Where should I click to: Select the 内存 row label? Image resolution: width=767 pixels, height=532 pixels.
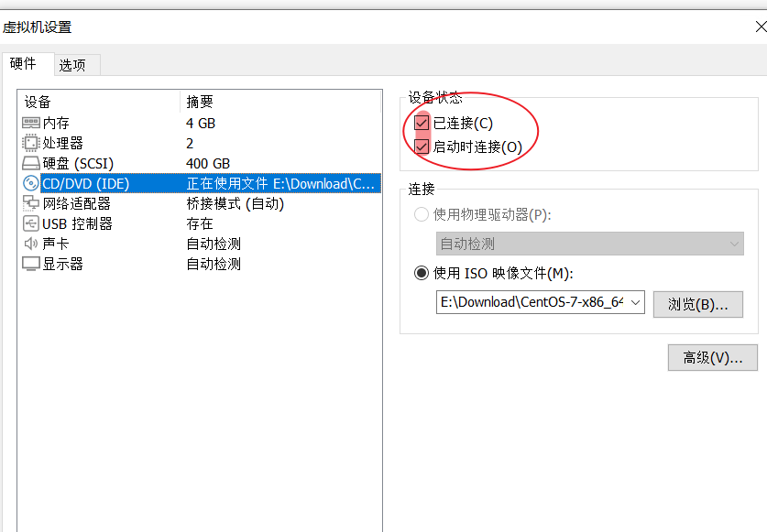[56, 123]
